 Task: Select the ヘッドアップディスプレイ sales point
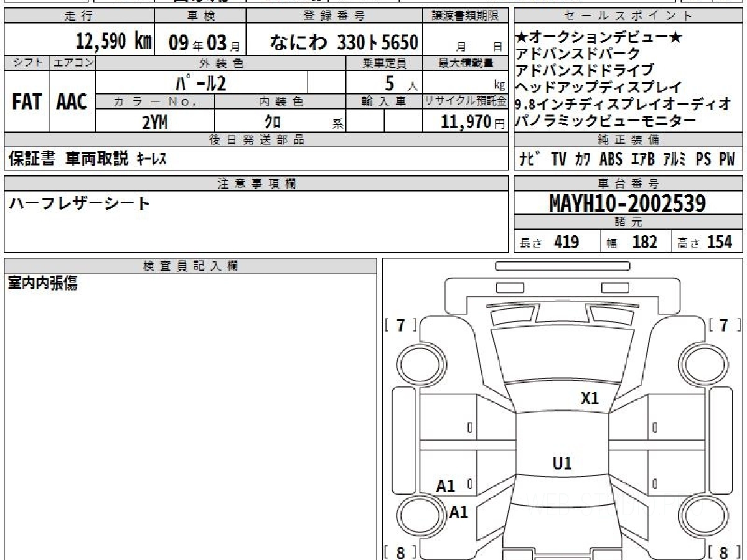click(x=599, y=88)
